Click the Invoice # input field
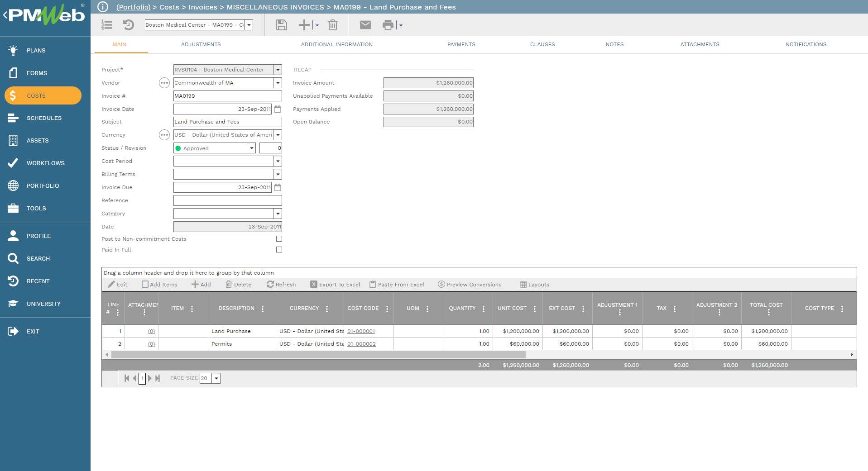This screenshot has height=471, width=868. click(x=227, y=96)
